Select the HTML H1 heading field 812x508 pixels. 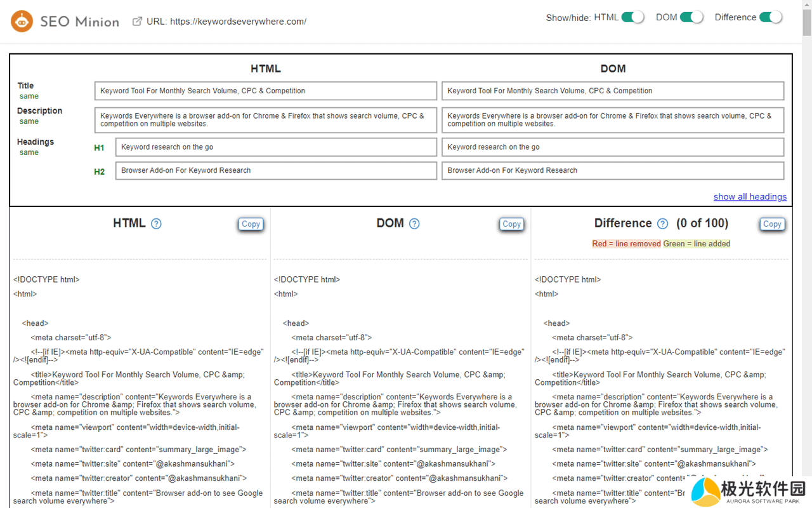(x=276, y=147)
